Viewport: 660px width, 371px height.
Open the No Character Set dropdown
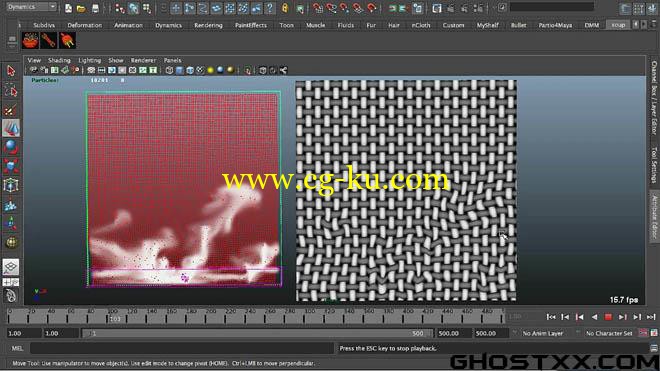tap(609, 334)
